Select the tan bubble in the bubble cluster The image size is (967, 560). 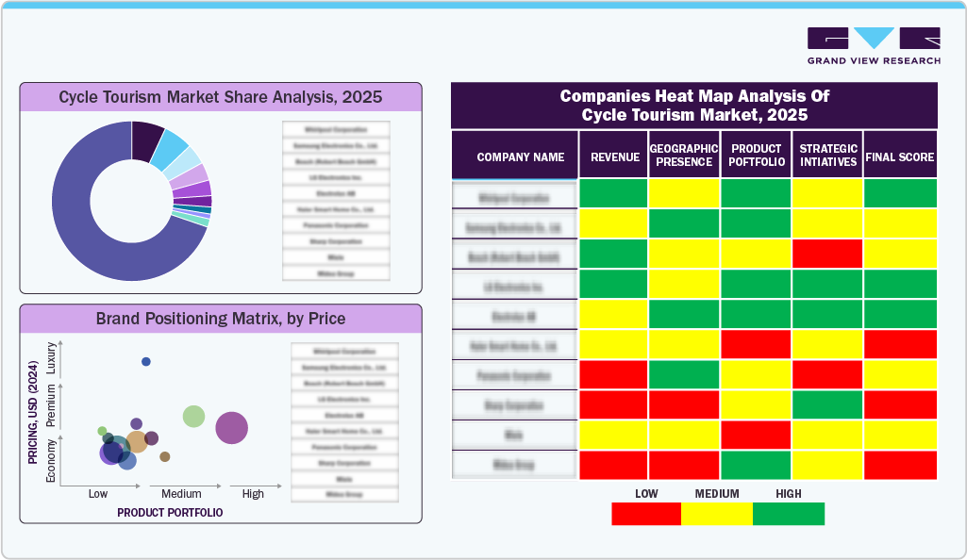click(137, 442)
